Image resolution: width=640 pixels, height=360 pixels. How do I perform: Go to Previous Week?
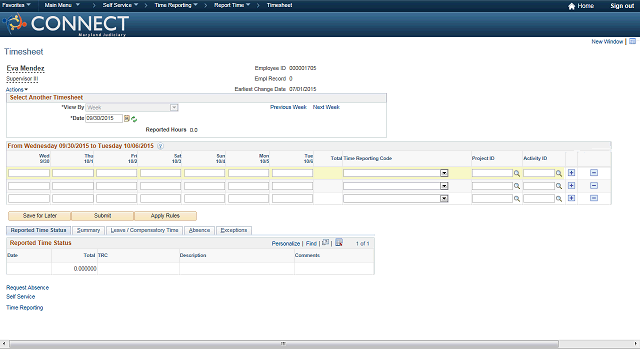click(288, 107)
